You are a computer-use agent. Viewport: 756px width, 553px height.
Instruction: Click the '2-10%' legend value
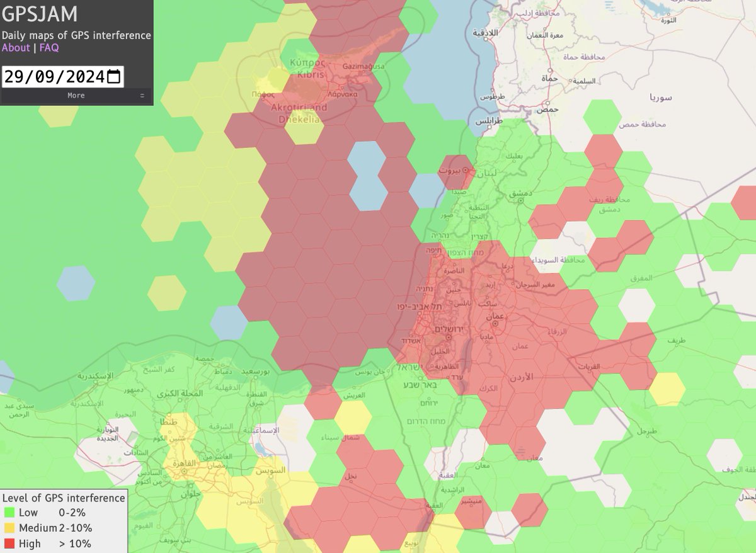coord(76,528)
